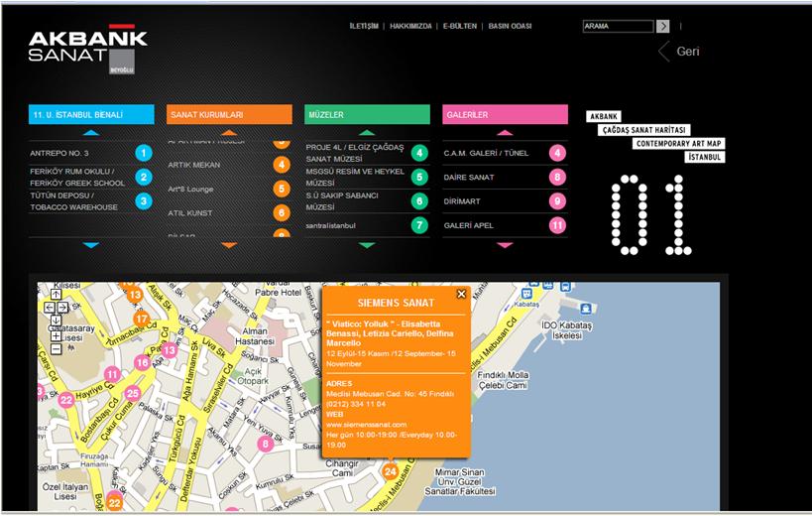Screen dimensions: 812x516
Task: Focus the Arama search field
Action: tap(619, 26)
